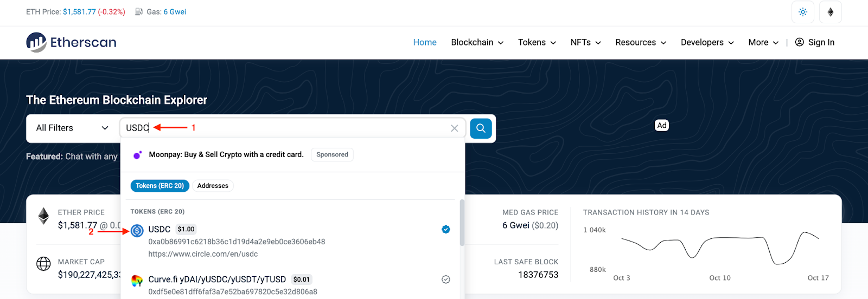Screen dimensions: 868x299
Task: Open the Ethereum network diamond icon button
Action: [830, 12]
